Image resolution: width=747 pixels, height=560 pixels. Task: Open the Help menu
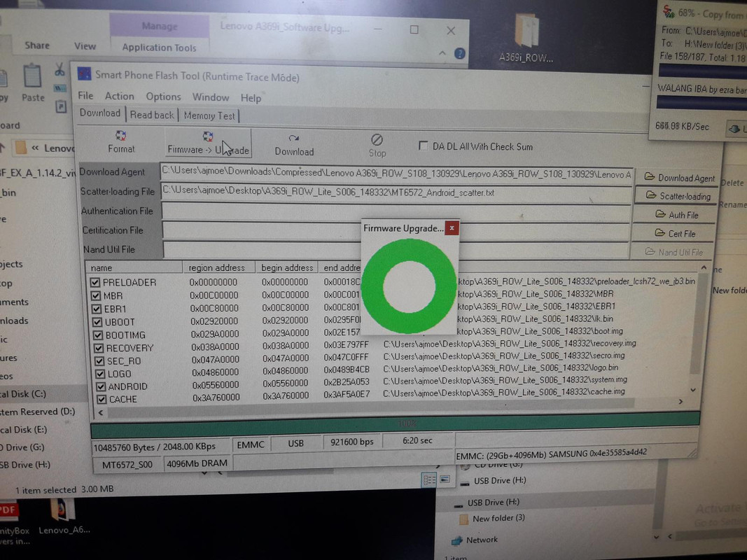point(251,98)
